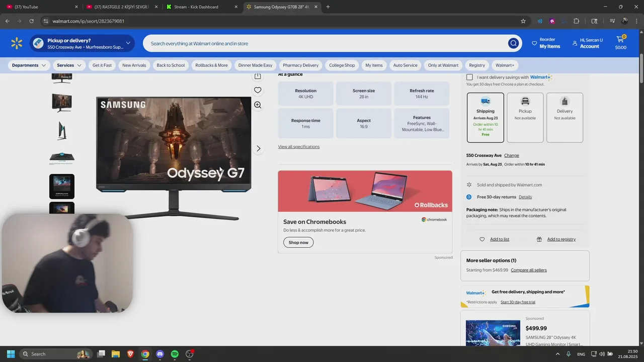Switch to the Kick Dashboard tab

point(202,7)
